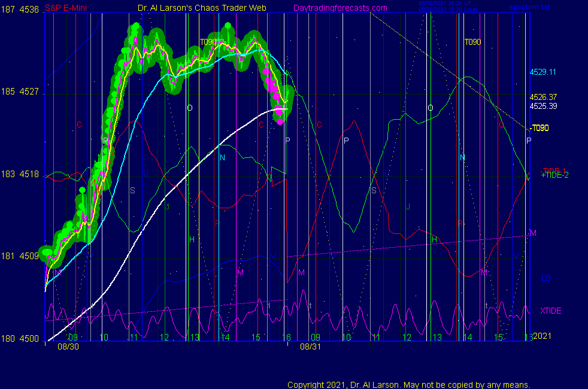Click the 4509 price axis label
The width and height of the screenshot is (588, 389).
click(x=29, y=257)
